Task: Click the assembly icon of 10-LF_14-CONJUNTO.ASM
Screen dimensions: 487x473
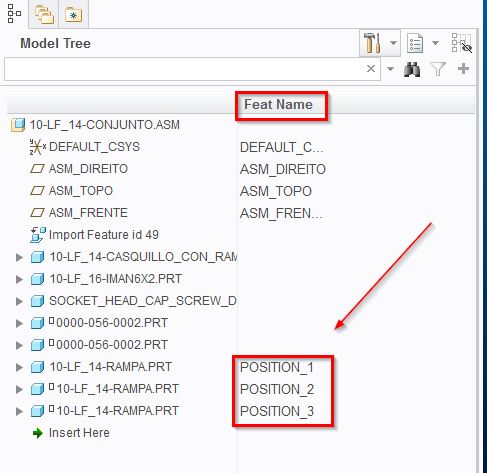Action: click(x=18, y=125)
